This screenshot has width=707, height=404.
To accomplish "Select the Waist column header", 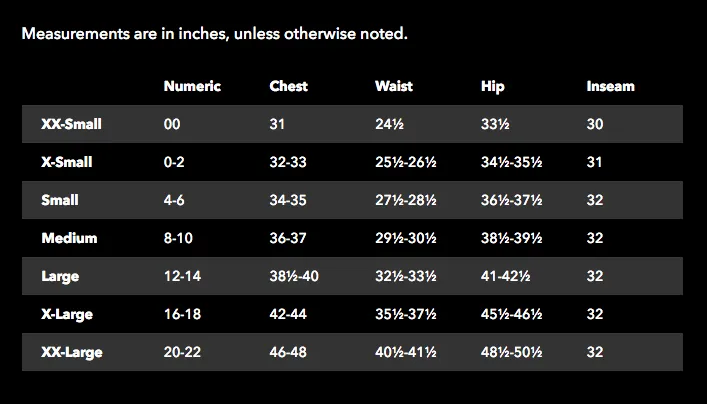I will pos(394,86).
